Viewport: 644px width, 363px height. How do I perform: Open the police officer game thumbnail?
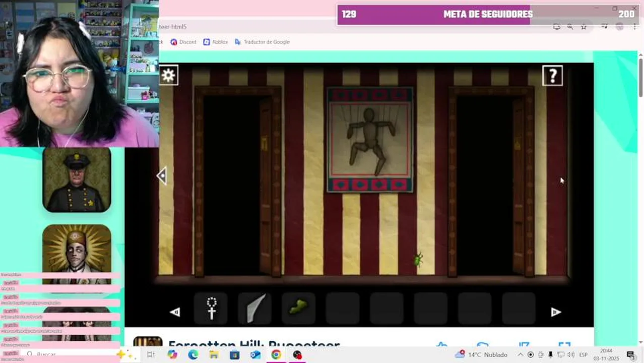pos(77,179)
